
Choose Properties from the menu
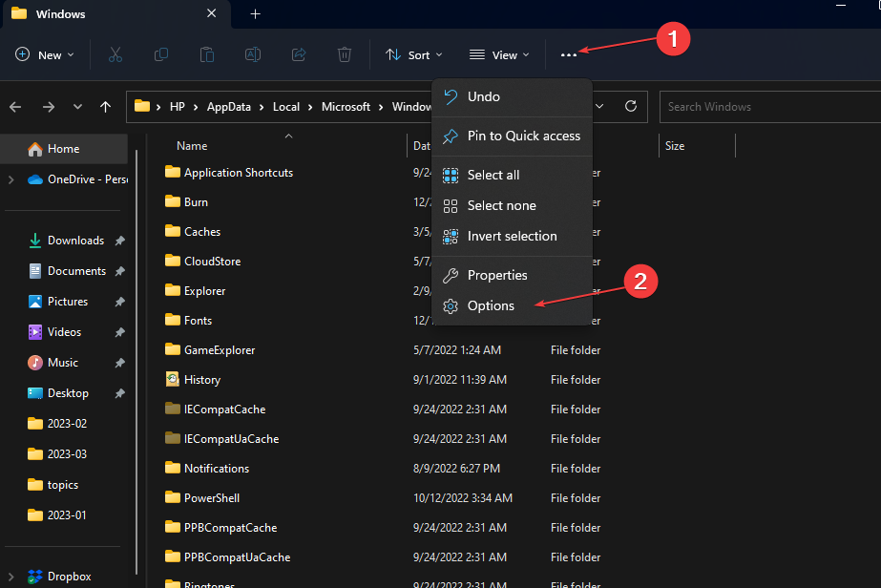(x=512, y=276)
